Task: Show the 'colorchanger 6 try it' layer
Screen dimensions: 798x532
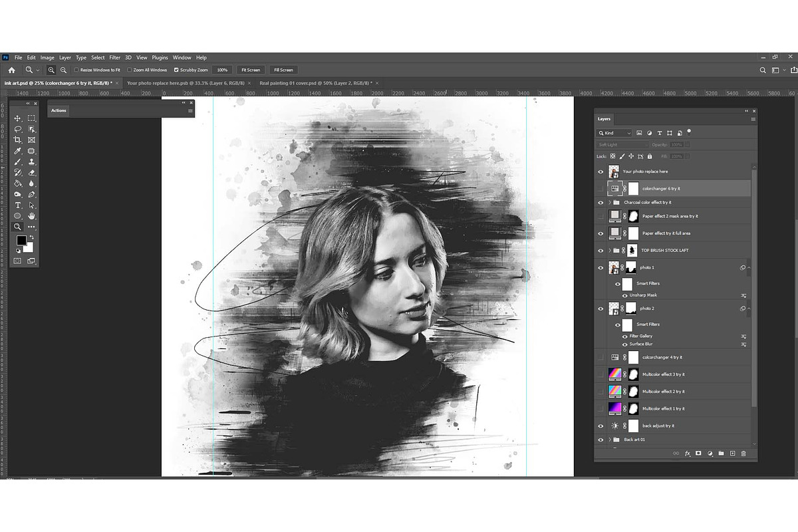Action: click(600, 189)
